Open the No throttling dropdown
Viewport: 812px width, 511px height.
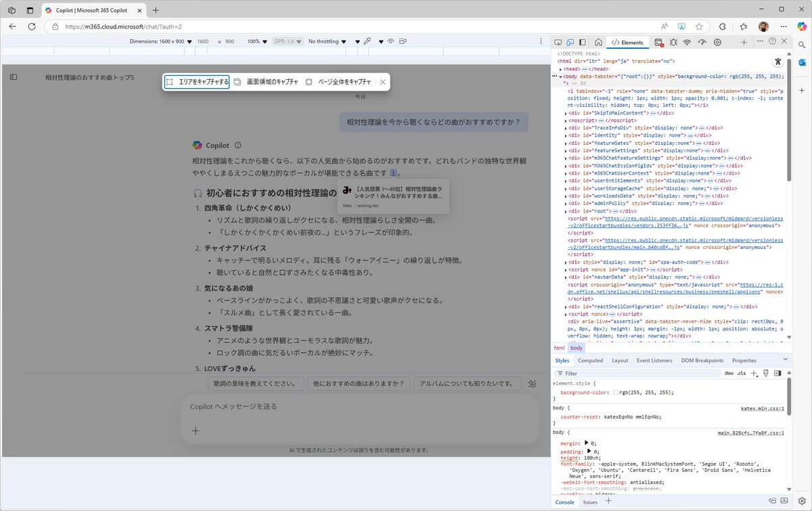[327, 41]
